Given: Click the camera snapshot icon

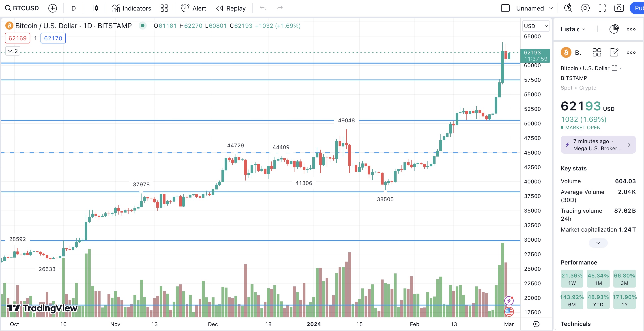Looking at the screenshot, I should pos(619,8).
